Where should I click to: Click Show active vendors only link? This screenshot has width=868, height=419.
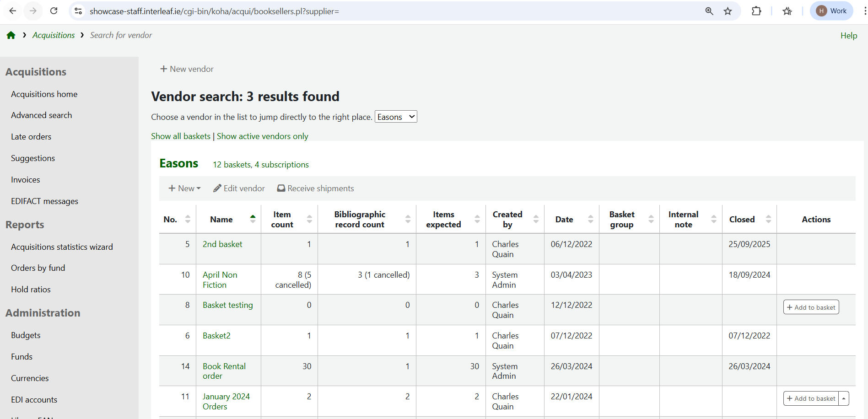[262, 136]
